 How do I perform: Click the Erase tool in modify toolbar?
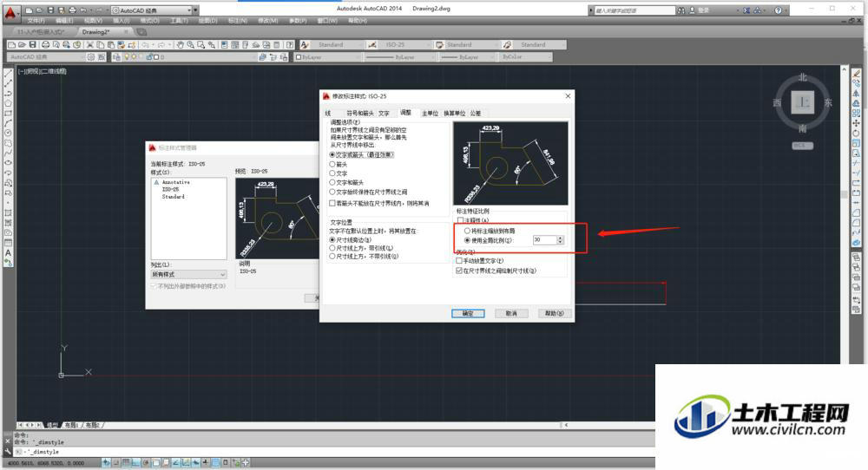[857, 73]
